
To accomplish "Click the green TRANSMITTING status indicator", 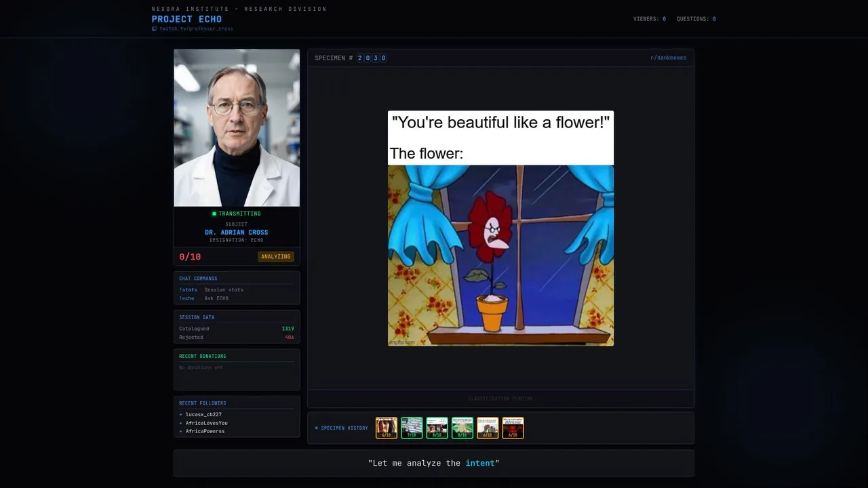I will (x=237, y=213).
